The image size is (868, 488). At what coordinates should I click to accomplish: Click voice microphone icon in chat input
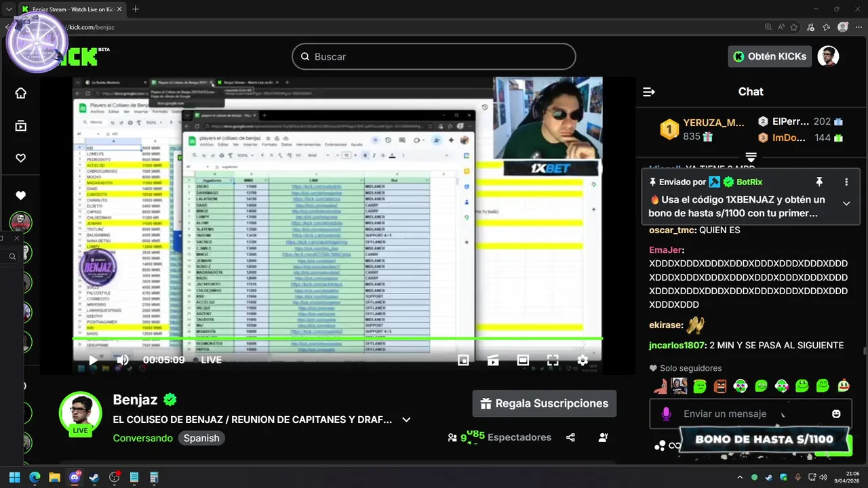[x=666, y=413]
